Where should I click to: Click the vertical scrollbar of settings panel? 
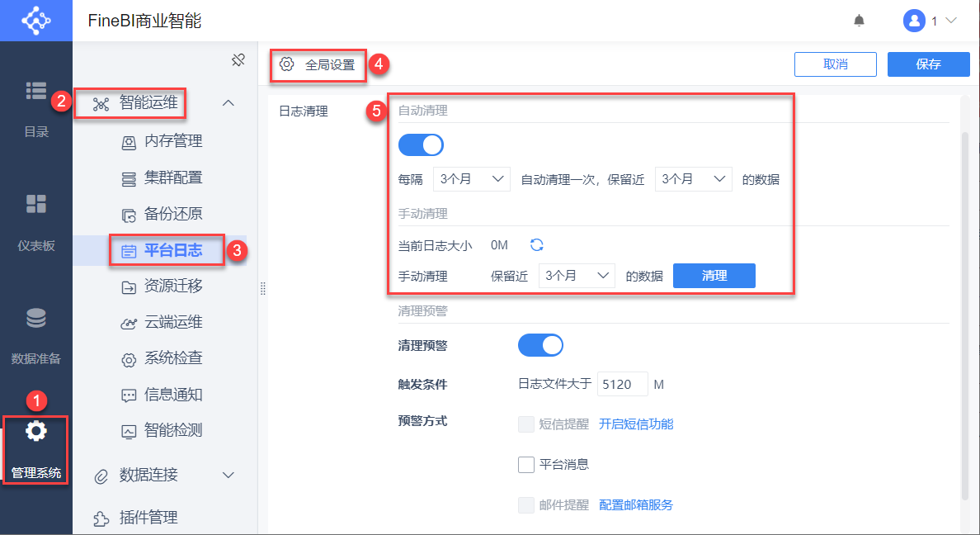(965, 314)
